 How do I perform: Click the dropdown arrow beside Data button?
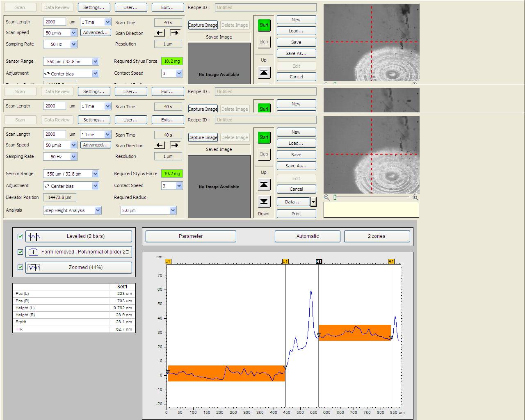[313, 202]
